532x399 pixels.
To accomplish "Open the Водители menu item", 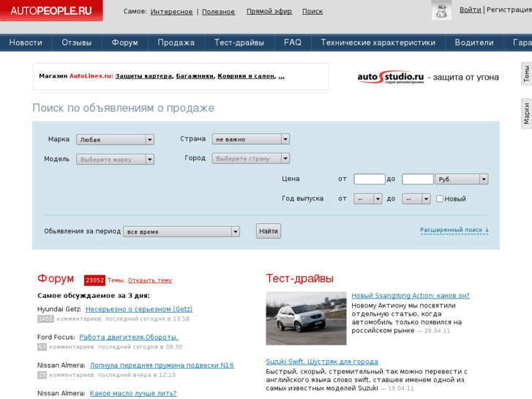I will (x=474, y=42).
